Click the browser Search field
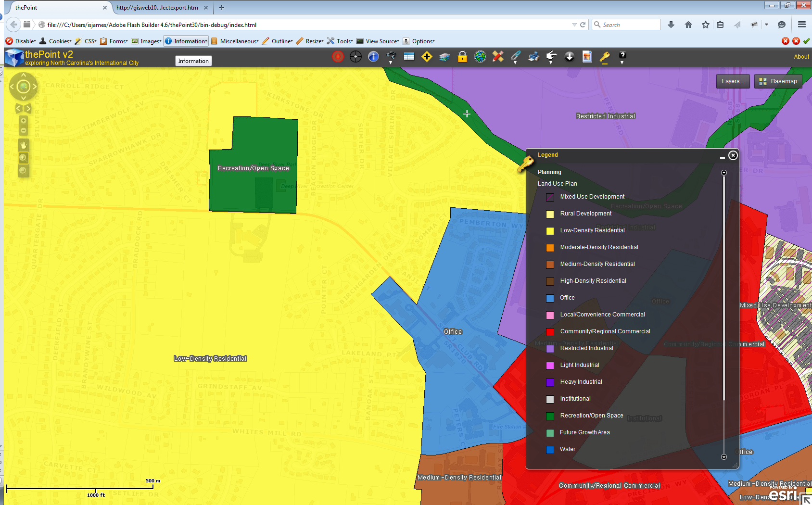 coord(626,25)
